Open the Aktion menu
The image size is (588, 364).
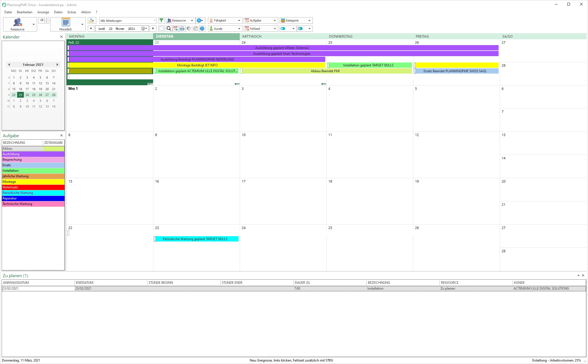[x=86, y=12]
